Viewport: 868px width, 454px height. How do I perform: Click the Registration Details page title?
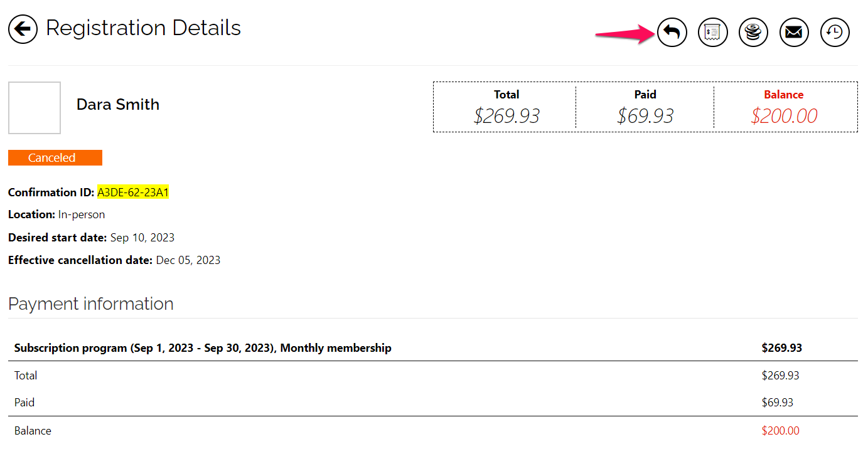[x=143, y=28]
